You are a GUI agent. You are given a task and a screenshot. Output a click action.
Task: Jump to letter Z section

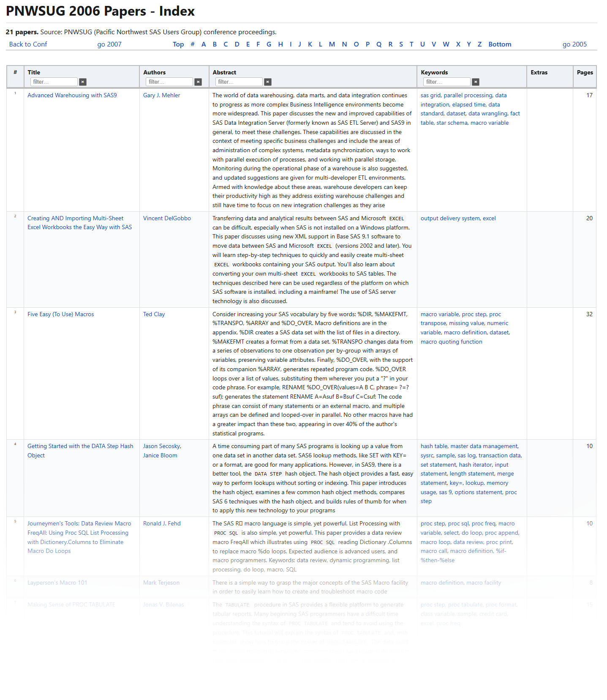479,44
